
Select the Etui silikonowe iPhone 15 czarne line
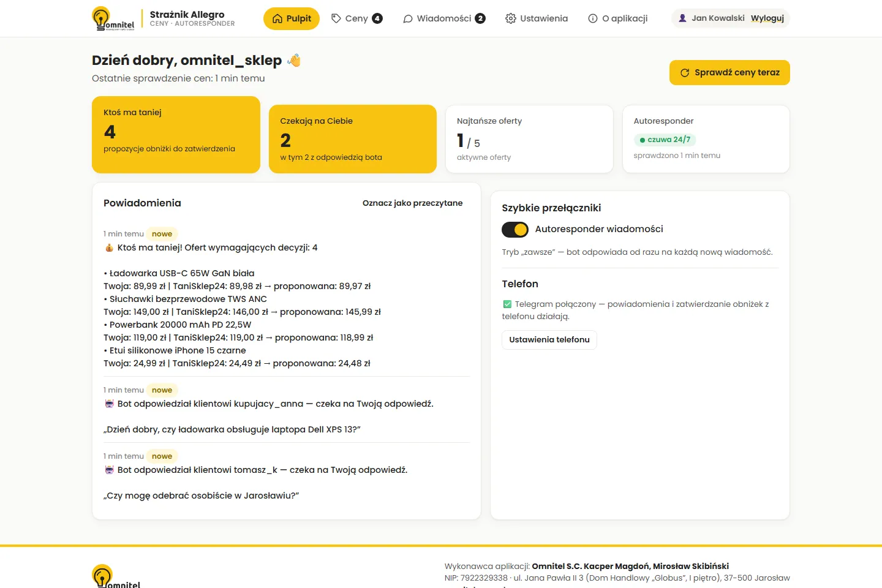click(x=175, y=350)
